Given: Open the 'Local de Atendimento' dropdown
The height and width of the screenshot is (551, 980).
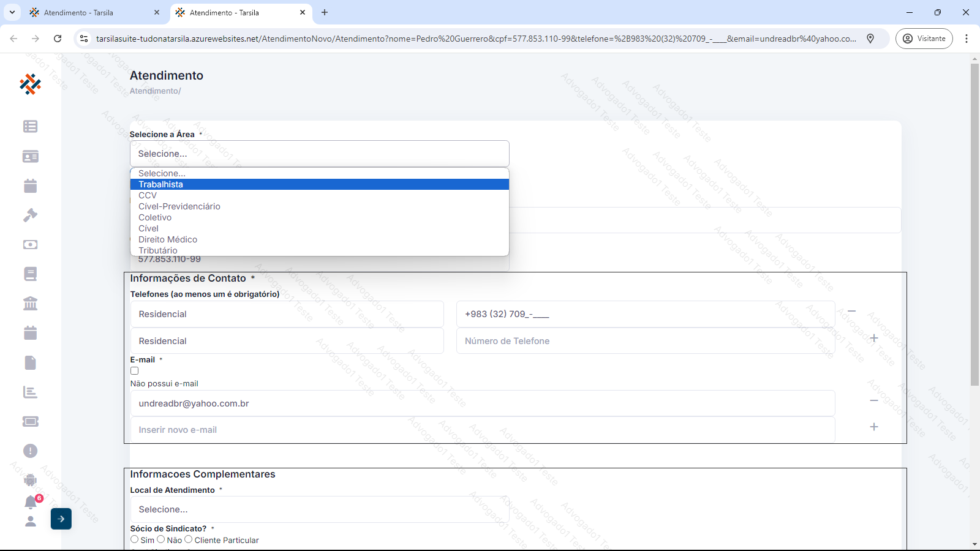Looking at the screenshot, I should pyautogui.click(x=319, y=509).
